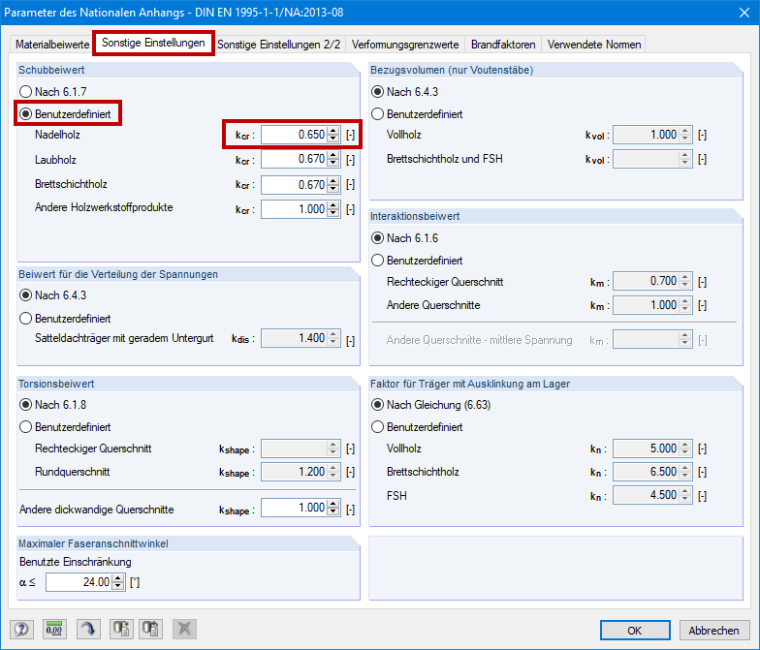Cancel with the Abbrechen button
Viewport: 760px width, 650px height.
pos(714,630)
